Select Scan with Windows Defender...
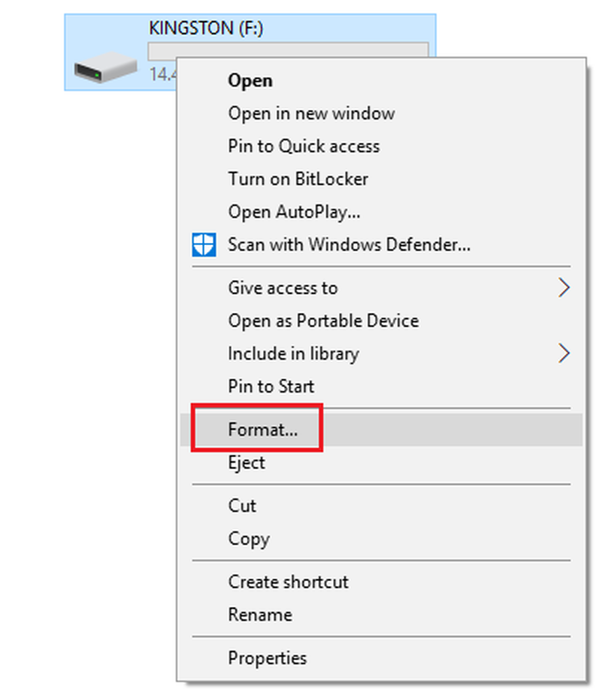The height and width of the screenshot is (700, 596). pos(381,244)
